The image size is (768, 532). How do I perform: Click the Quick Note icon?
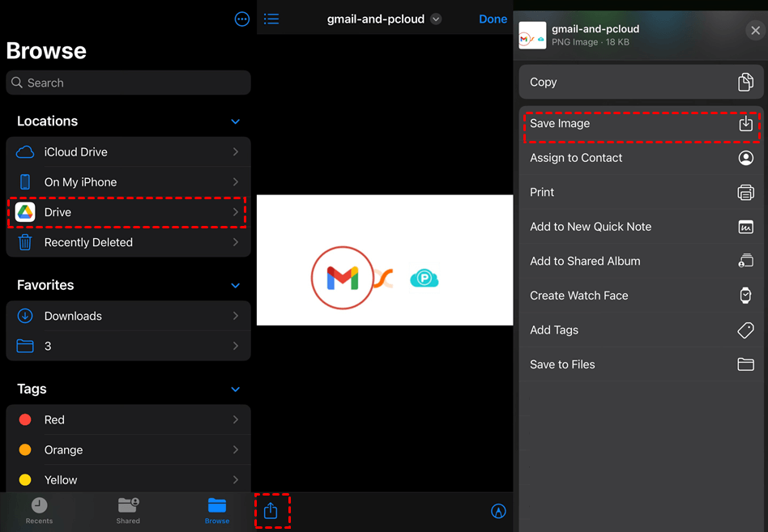[745, 227]
